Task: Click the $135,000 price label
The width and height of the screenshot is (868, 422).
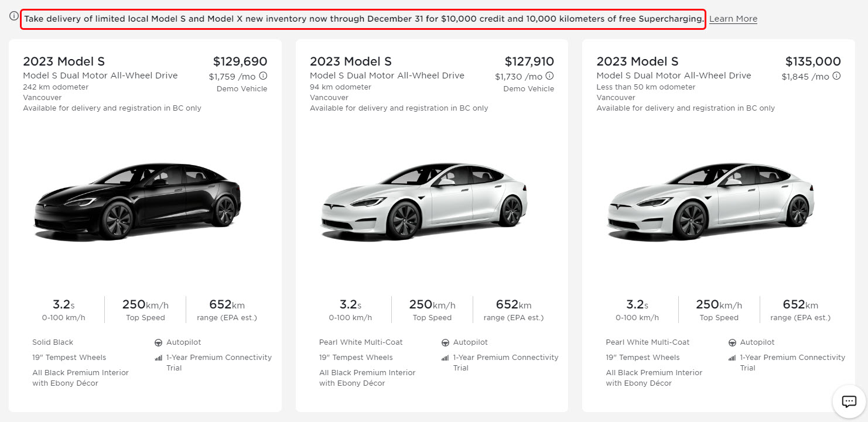Action: (x=813, y=61)
